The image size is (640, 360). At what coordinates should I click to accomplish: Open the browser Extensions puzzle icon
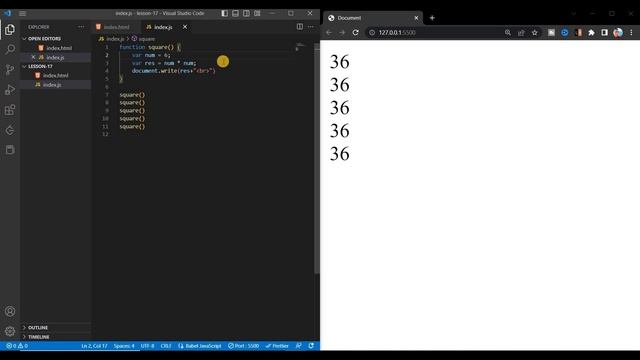click(x=591, y=33)
